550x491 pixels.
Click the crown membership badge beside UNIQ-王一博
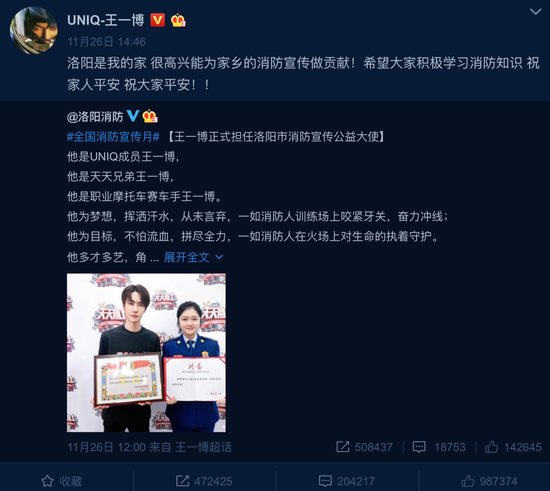[178, 20]
